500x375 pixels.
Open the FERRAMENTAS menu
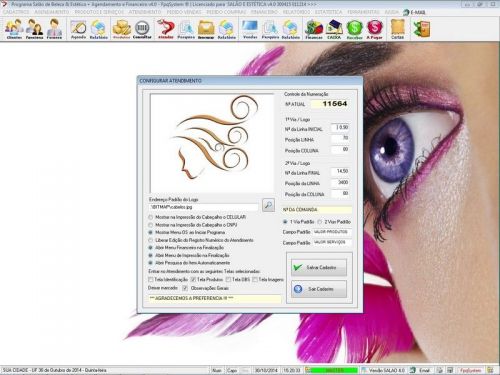363,12
